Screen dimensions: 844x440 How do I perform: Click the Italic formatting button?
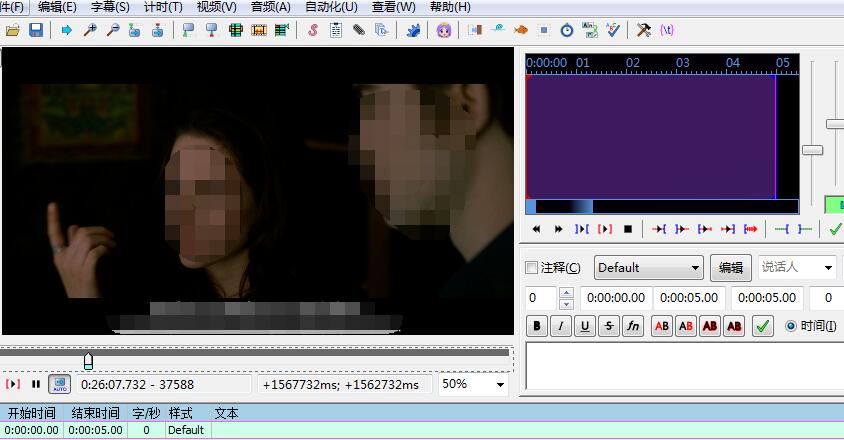(560, 326)
